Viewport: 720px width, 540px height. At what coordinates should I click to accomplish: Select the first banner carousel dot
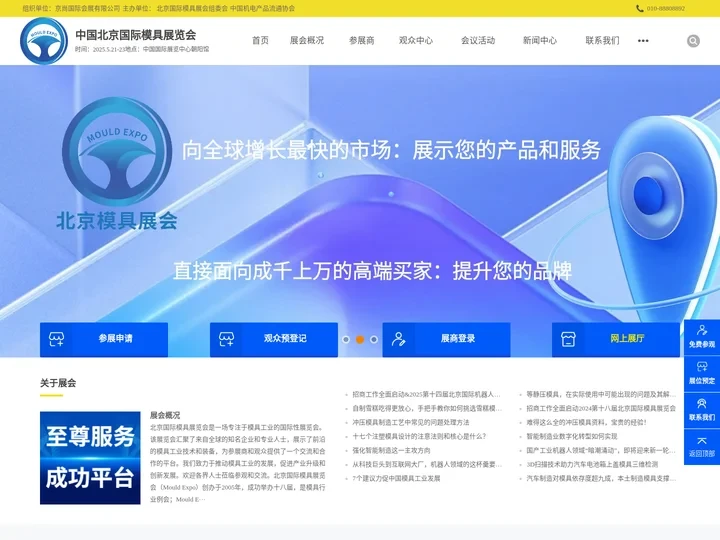(x=346, y=339)
